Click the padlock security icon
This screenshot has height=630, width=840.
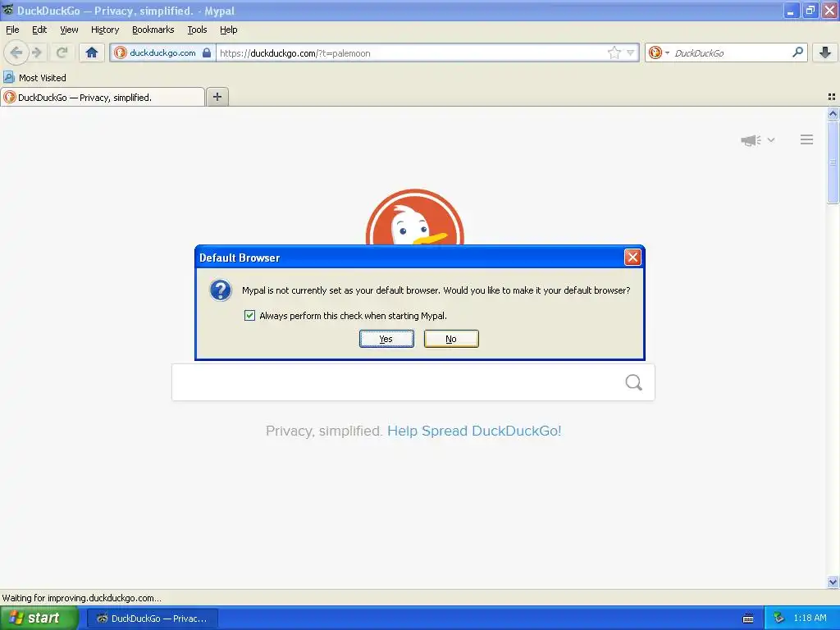point(207,52)
